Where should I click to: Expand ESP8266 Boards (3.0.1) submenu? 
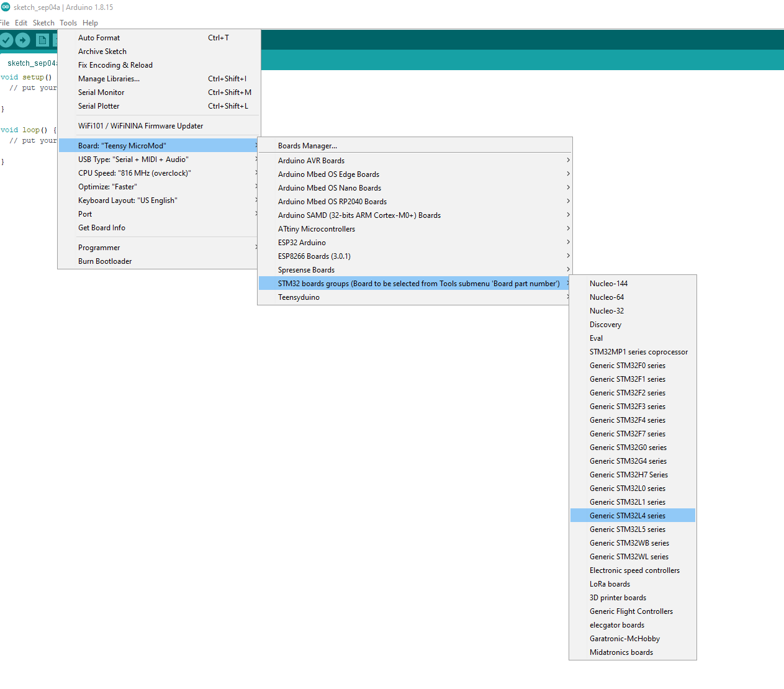[415, 256]
